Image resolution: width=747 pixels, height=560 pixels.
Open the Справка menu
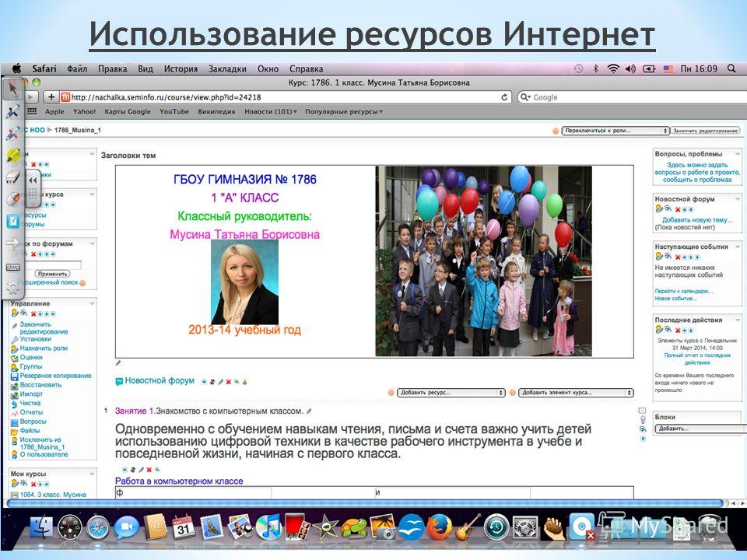(306, 68)
